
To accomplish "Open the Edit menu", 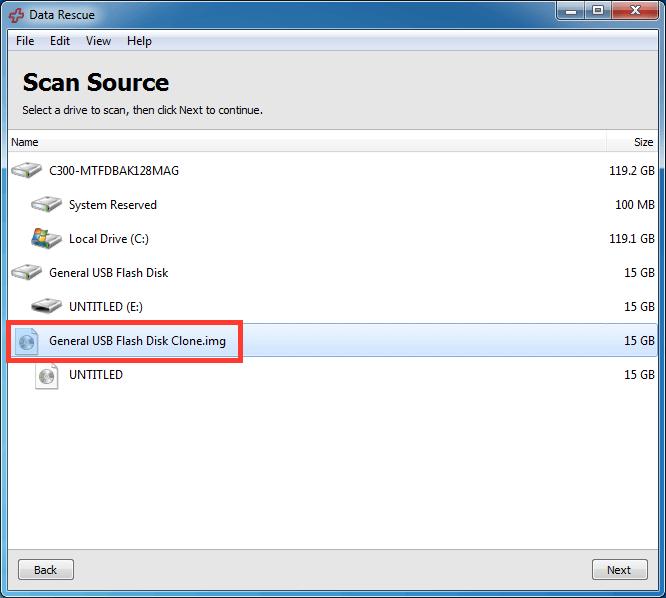I will [x=59, y=41].
